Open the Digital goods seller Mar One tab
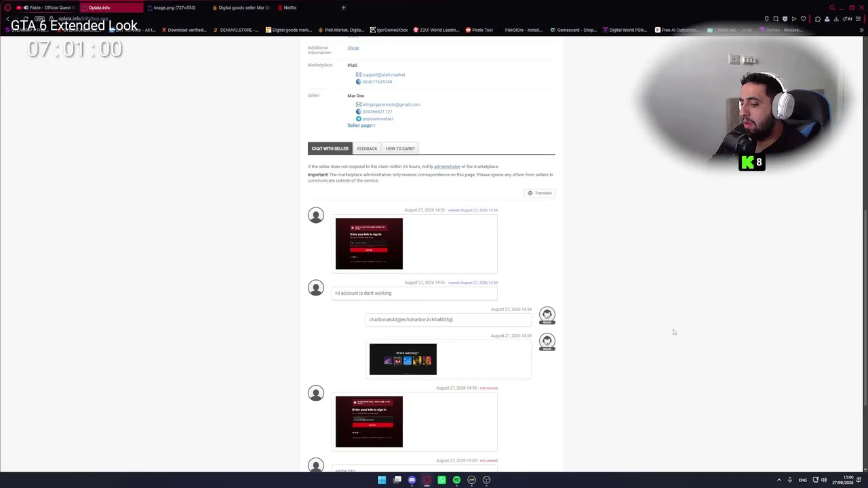The width and height of the screenshot is (868, 488). [241, 7]
